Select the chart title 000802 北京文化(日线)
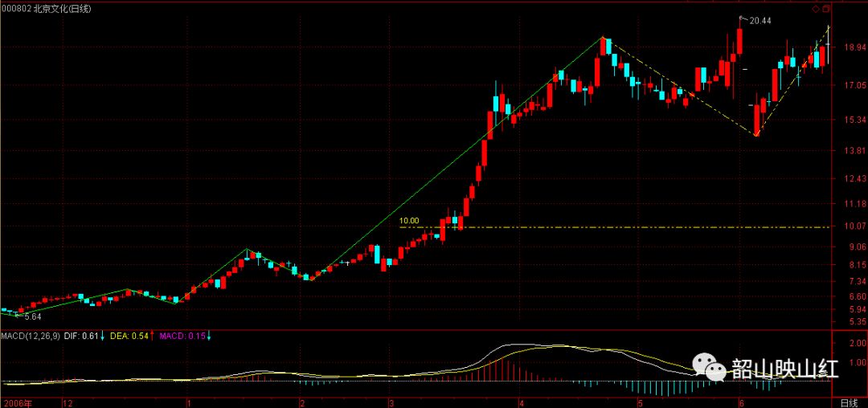Image resolution: width=868 pixels, height=408 pixels. 46,8
